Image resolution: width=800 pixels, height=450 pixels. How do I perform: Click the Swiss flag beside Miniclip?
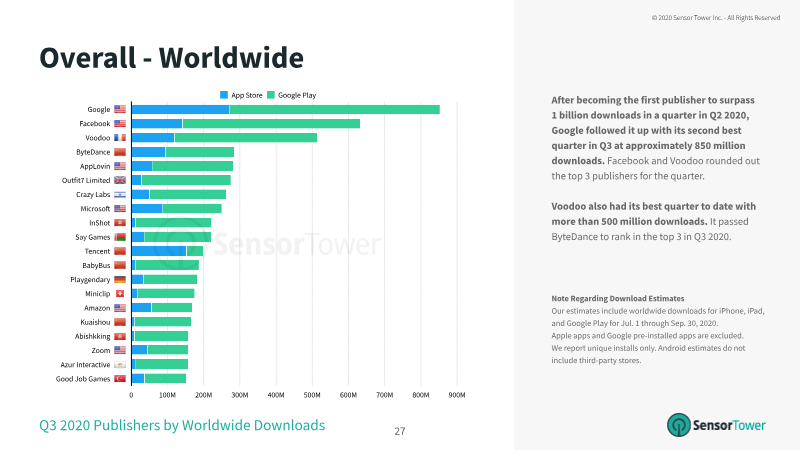(120, 293)
